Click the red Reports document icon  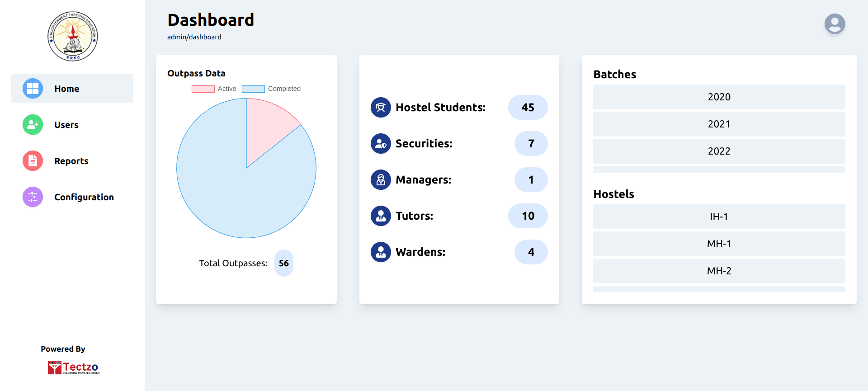(x=33, y=161)
